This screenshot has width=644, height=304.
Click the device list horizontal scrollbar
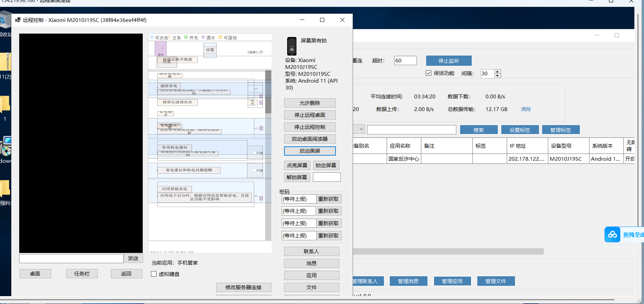pos(446,252)
